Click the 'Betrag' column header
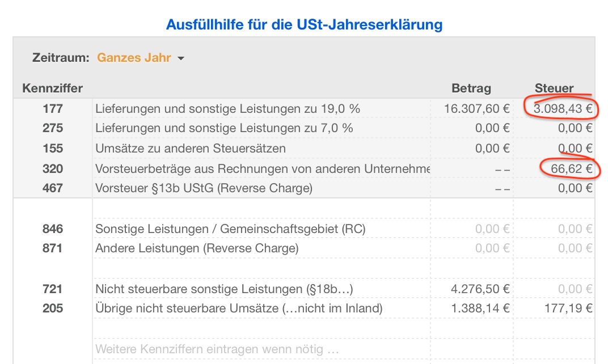This screenshot has height=364, width=608. coord(471,88)
